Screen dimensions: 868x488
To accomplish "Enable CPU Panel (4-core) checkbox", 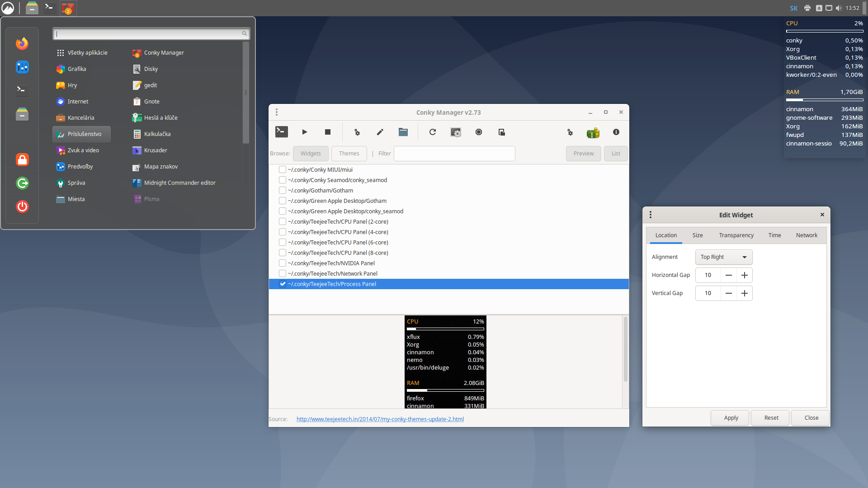I will tap(283, 232).
